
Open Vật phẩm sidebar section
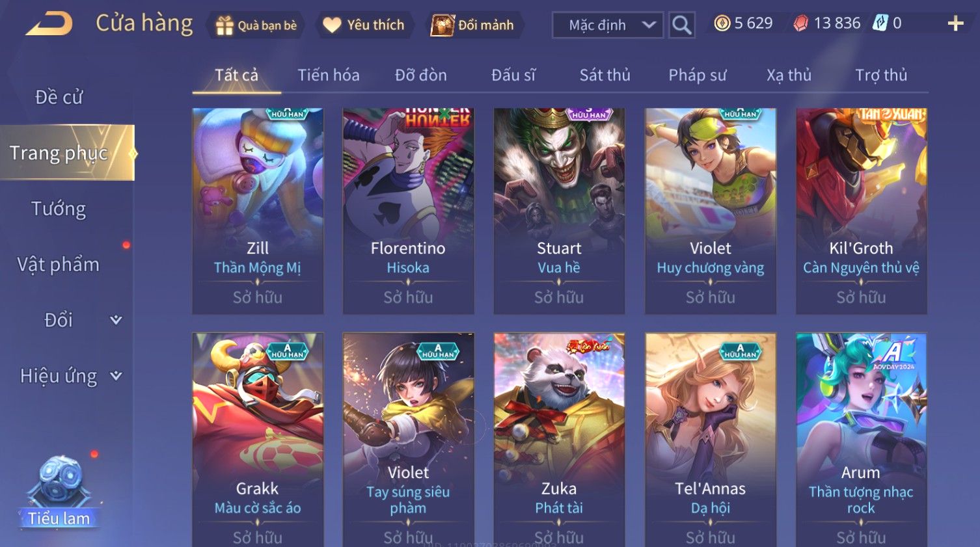click(59, 265)
